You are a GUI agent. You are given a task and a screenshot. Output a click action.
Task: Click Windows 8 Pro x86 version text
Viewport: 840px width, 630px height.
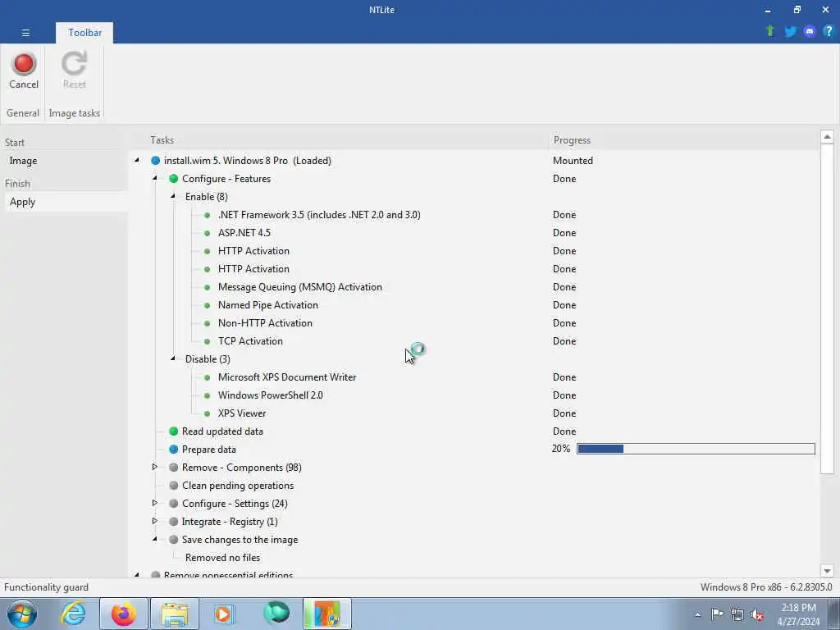point(766,587)
